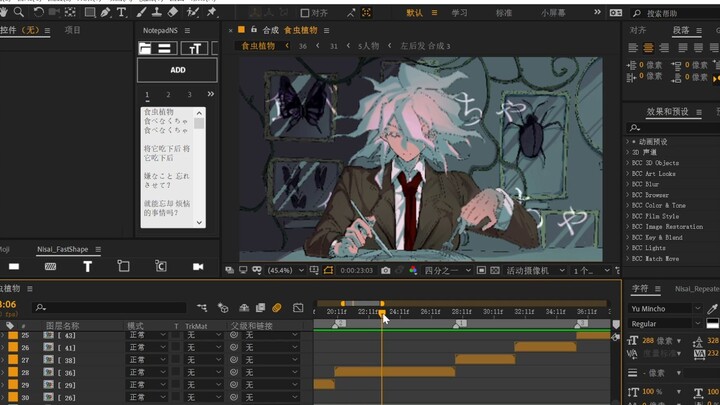Select the Clone Stamp tool
Image resolution: width=720 pixels, height=405 pixels.
click(157, 12)
